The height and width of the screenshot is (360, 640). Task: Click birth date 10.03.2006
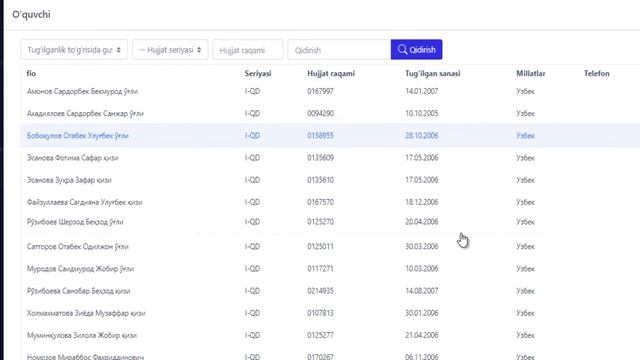click(x=422, y=269)
